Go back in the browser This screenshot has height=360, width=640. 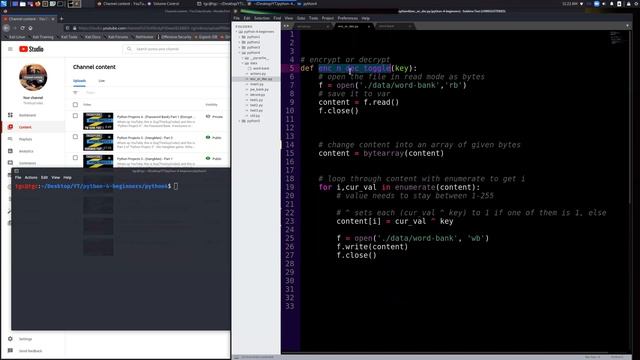pyautogui.click(x=7, y=28)
